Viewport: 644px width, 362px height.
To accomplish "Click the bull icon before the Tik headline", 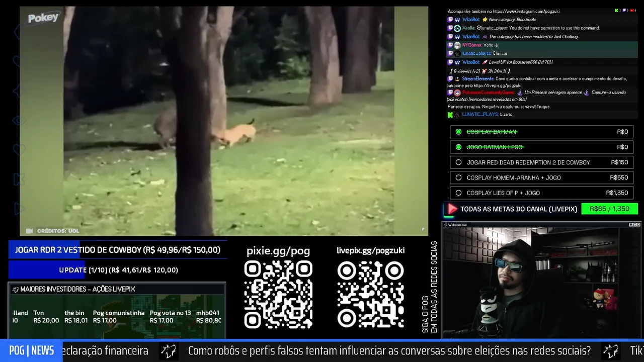I will click(611, 351).
